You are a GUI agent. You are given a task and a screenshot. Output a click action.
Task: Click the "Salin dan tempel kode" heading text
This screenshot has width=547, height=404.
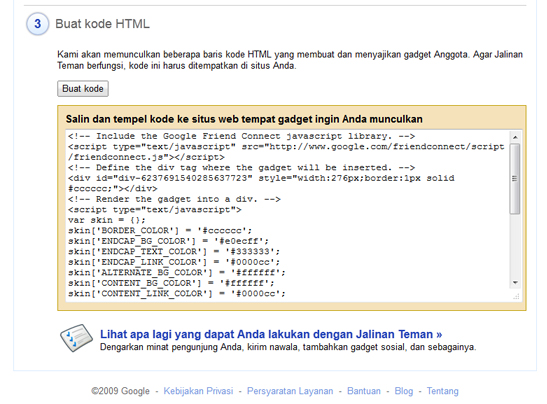[244, 119]
